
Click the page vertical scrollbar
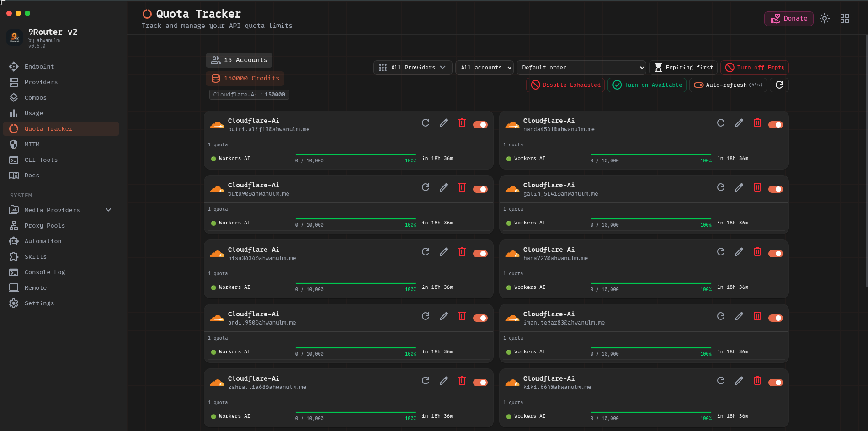tap(866, 161)
